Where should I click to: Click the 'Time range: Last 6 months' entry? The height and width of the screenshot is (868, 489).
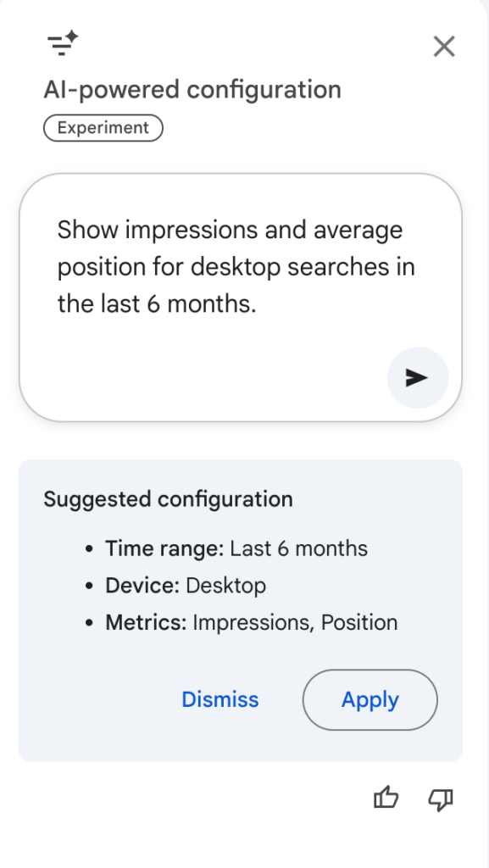tap(236, 548)
